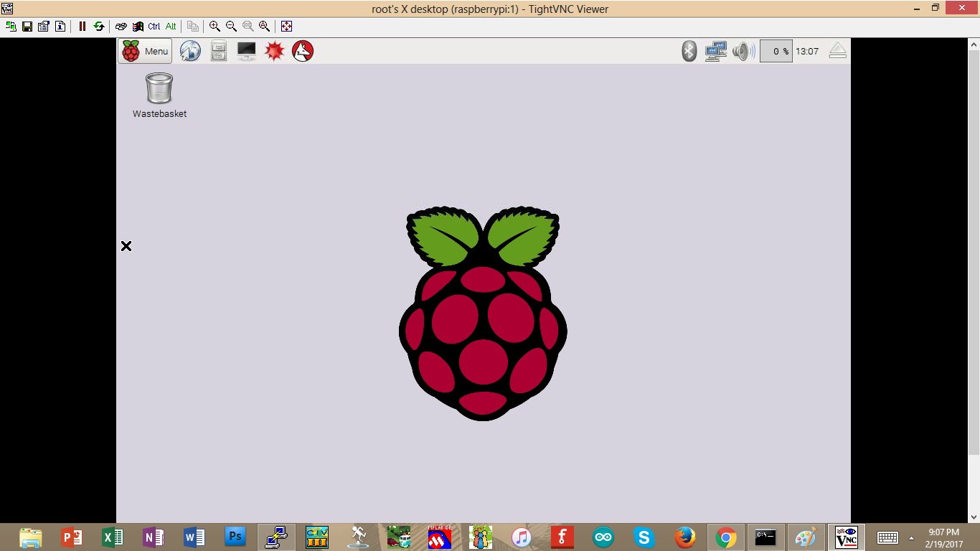Viewport: 980px width, 551px height.
Task: Click the CPU usage monitor showing 0 %
Action: click(x=776, y=51)
